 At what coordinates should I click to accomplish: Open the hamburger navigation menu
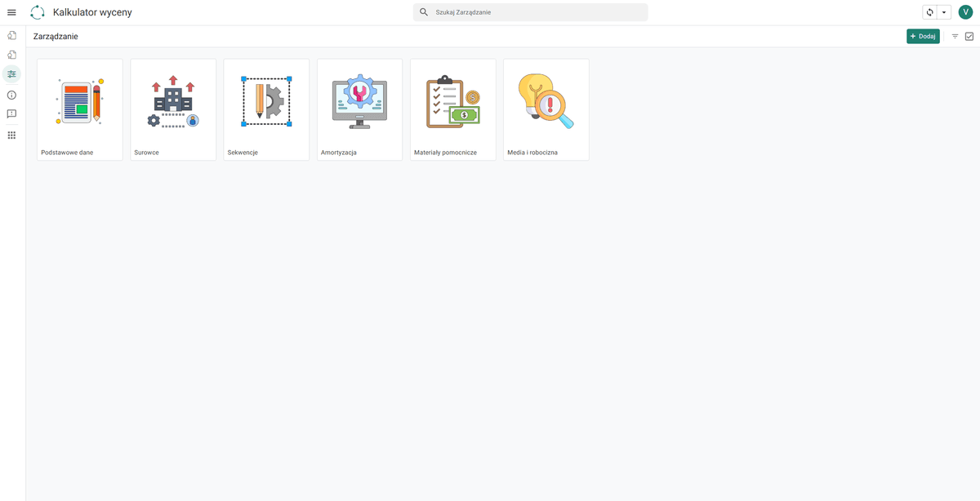coord(11,12)
